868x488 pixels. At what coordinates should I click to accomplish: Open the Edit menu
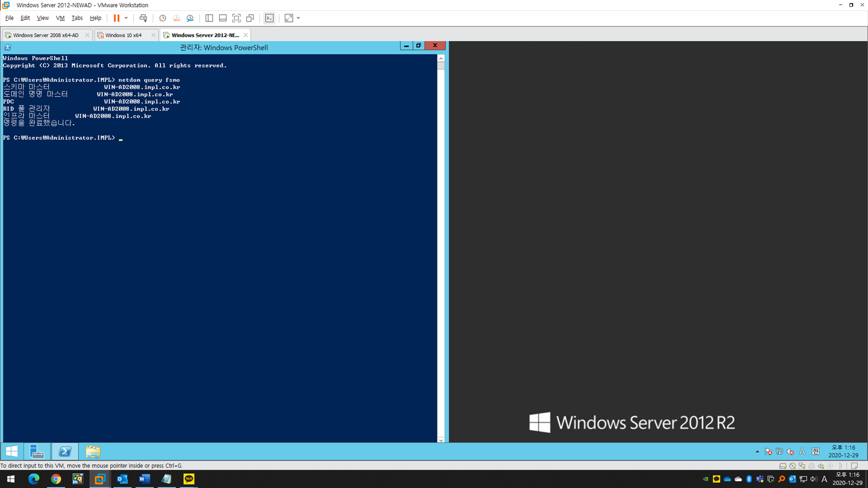pos(25,18)
